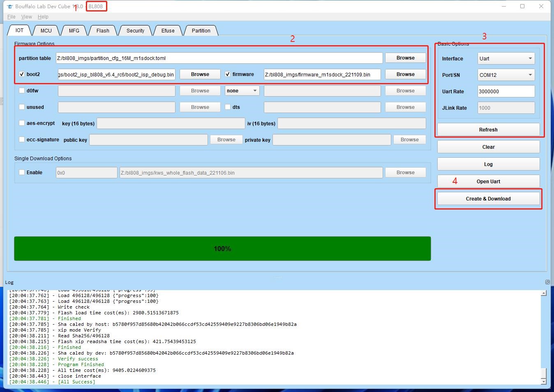
Task: Click the green 100% progress bar
Action: (222, 249)
